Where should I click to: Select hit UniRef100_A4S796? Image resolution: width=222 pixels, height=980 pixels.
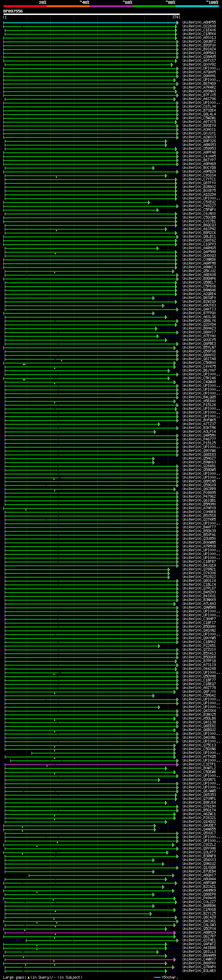pos(199,99)
